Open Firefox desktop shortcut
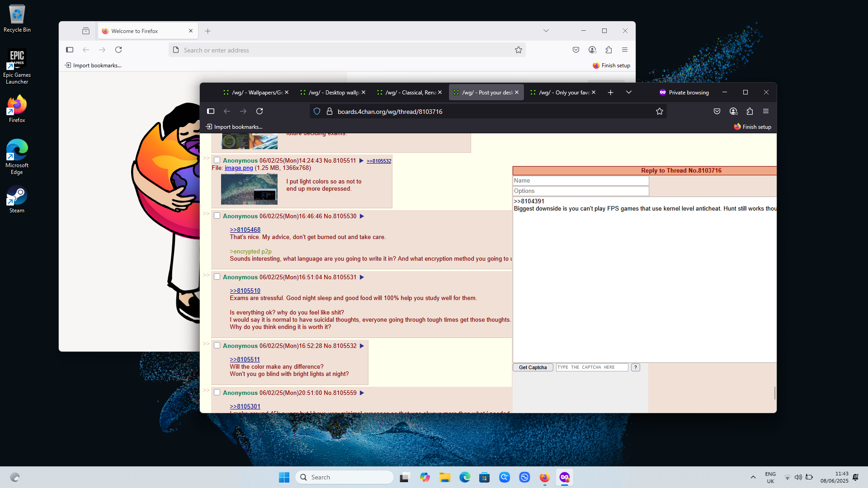The height and width of the screenshot is (488, 868). point(17,109)
